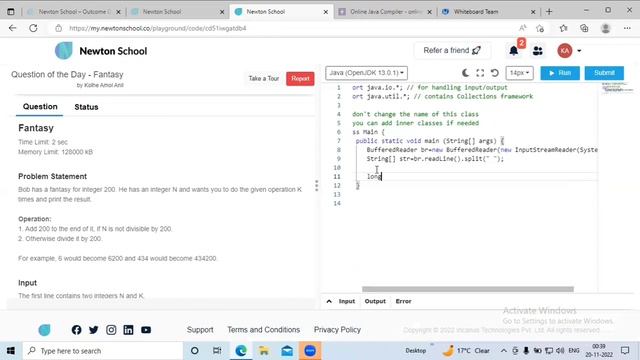Click taskbar search box
640x360 pixels.
(x=102, y=351)
